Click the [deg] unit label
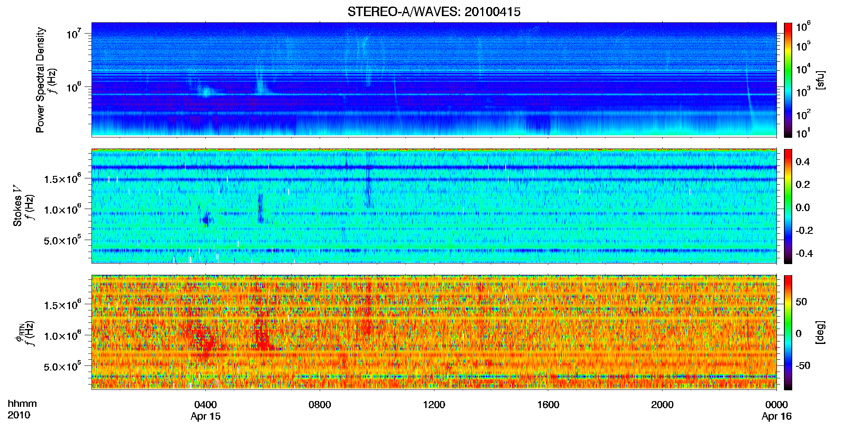The width and height of the screenshot is (868, 447). point(820,332)
